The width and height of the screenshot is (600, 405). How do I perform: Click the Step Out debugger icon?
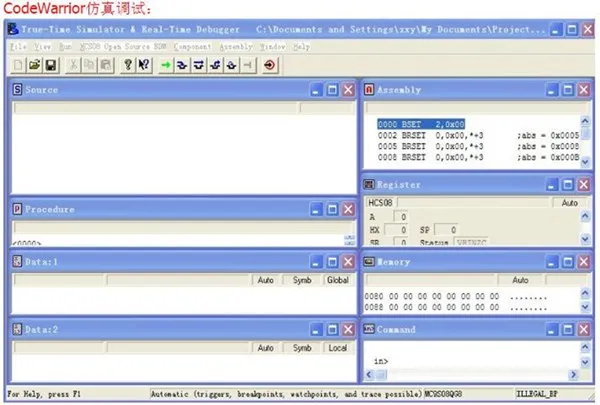[215, 65]
